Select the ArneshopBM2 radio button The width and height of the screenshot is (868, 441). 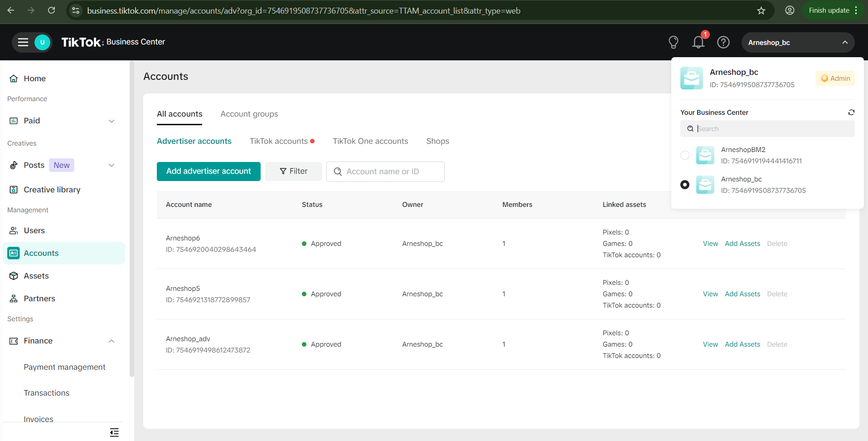coord(684,155)
